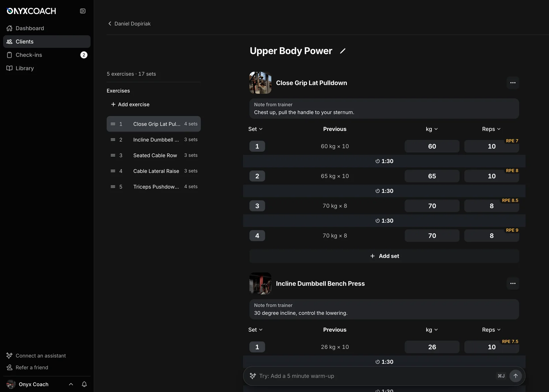Edit the Upper Body Power title
This screenshot has width=549, height=392.
[342, 51]
